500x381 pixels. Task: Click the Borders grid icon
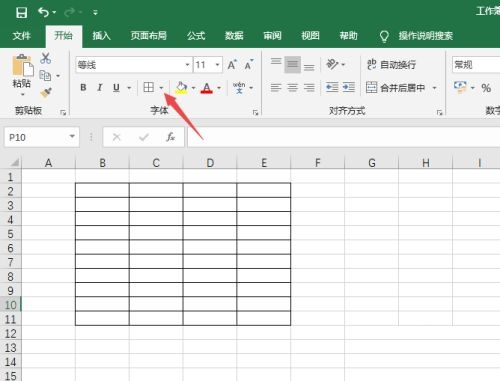tap(148, 88)
